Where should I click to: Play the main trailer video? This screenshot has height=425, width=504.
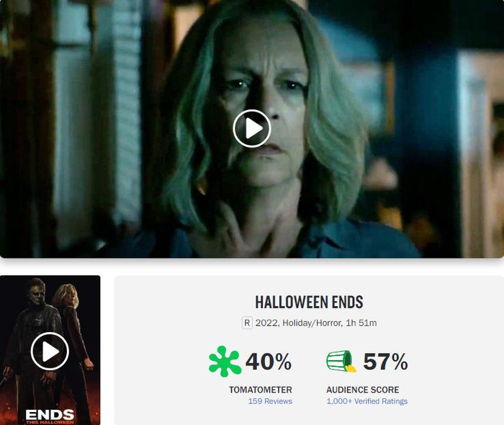pyautogui.click(x=252, y=129)
